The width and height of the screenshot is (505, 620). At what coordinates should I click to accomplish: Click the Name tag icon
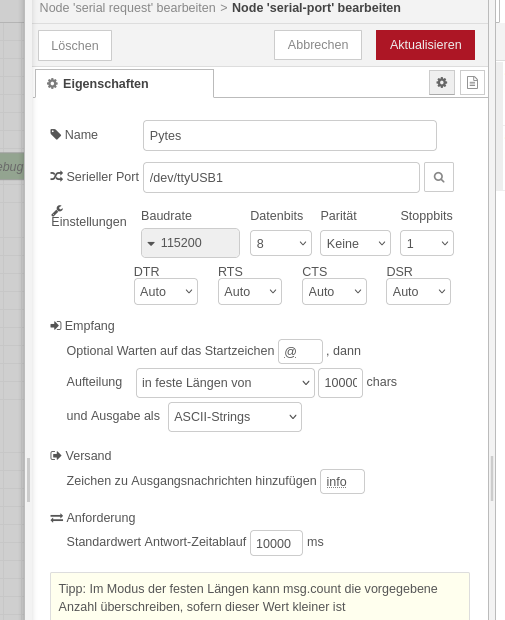coord(55,134)
